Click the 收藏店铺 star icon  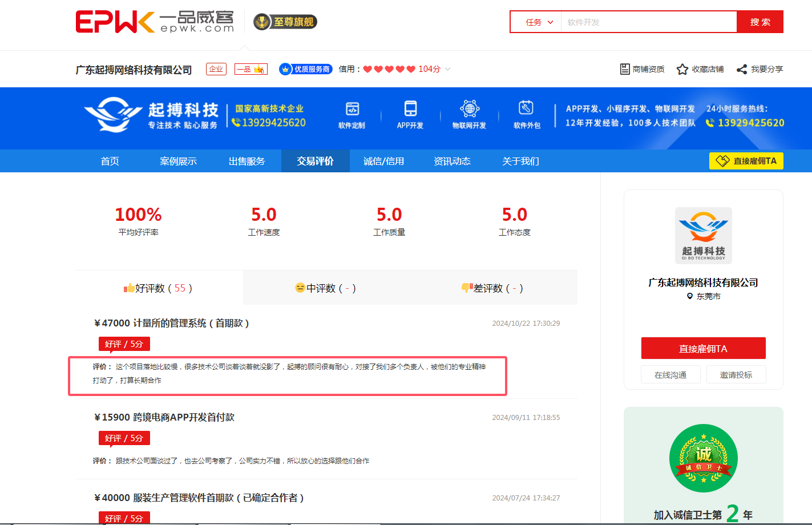tap(682, 69)
